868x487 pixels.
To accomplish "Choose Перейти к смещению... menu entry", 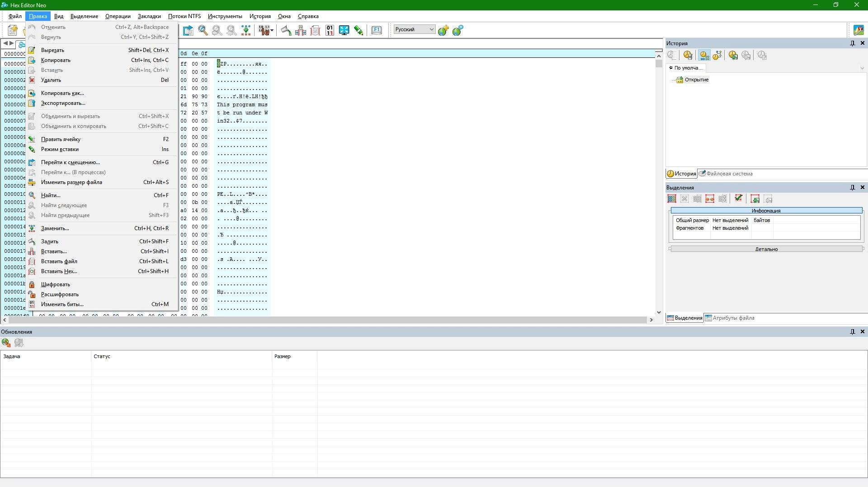I will (102, 162).
